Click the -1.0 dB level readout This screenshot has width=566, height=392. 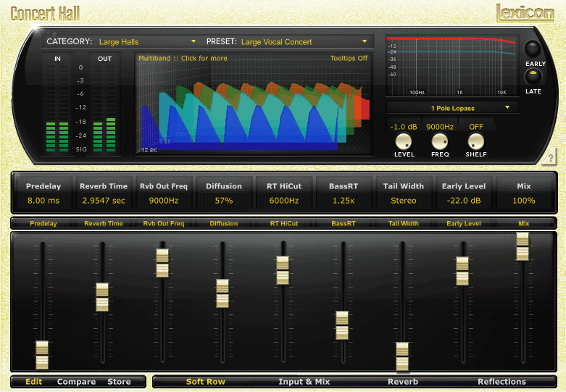tap(404, 127)
